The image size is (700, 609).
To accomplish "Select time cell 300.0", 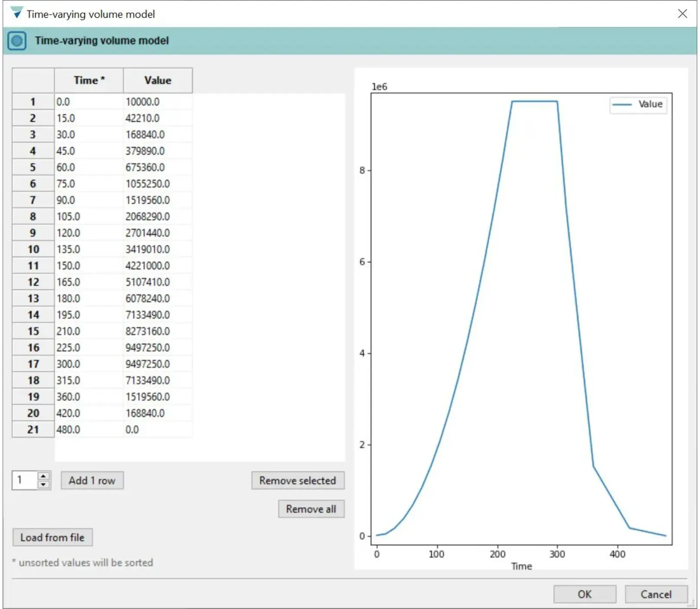I will 89,364.
